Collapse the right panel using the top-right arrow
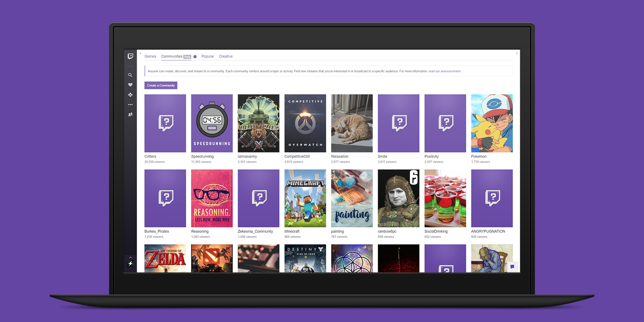The height and width of the screenshot is (322, 644). point(517,53)
